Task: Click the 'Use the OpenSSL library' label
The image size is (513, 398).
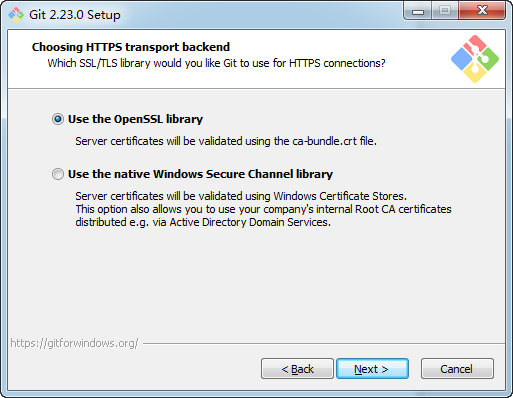Action: pyautogui.click(x=135, y=119)
